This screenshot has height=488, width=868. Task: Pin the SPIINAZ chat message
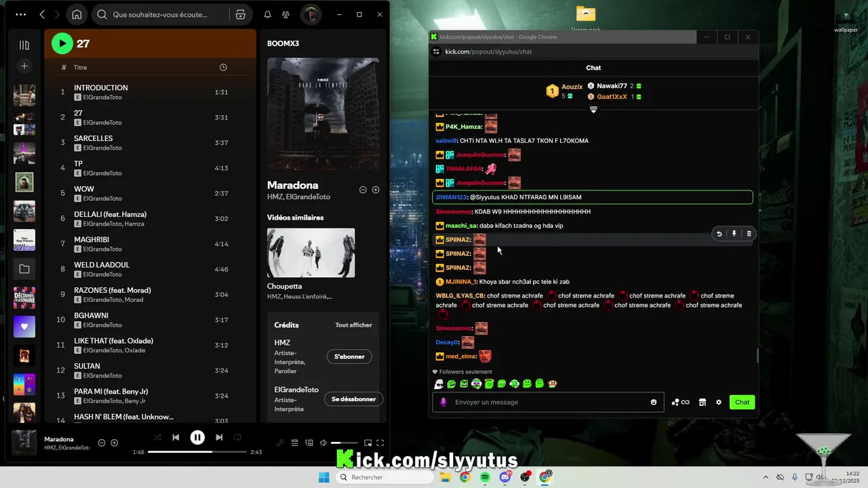(734, 234)
